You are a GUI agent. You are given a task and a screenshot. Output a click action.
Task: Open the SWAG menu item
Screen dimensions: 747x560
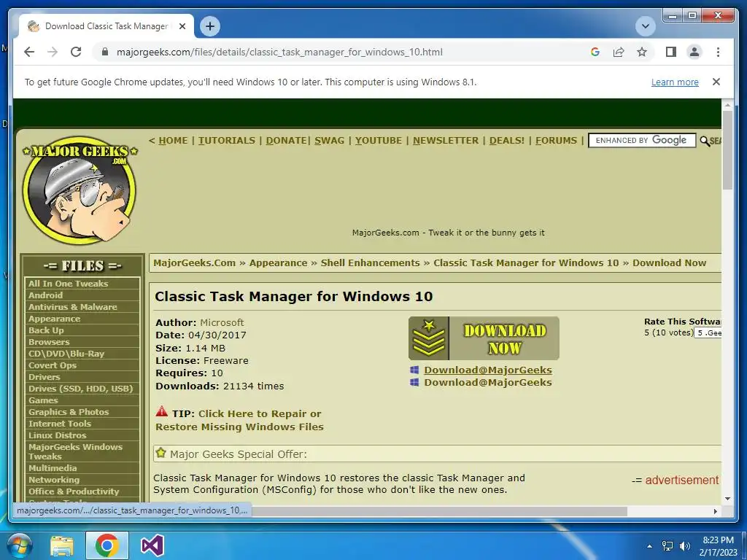click(x=329, y=141)
